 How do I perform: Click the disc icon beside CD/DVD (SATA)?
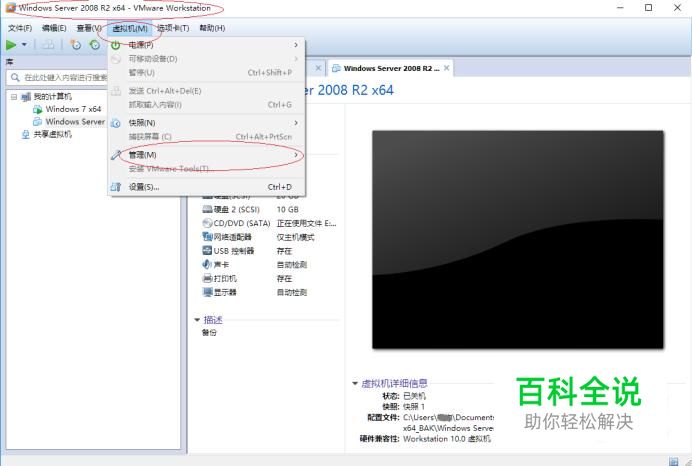pyautogui.click(x=207, y=223)
